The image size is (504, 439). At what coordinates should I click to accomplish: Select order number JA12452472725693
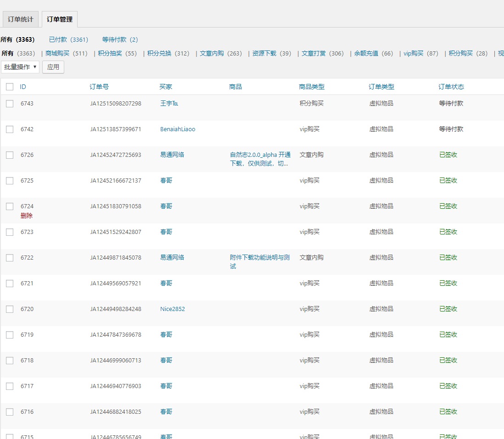point(116,155)
